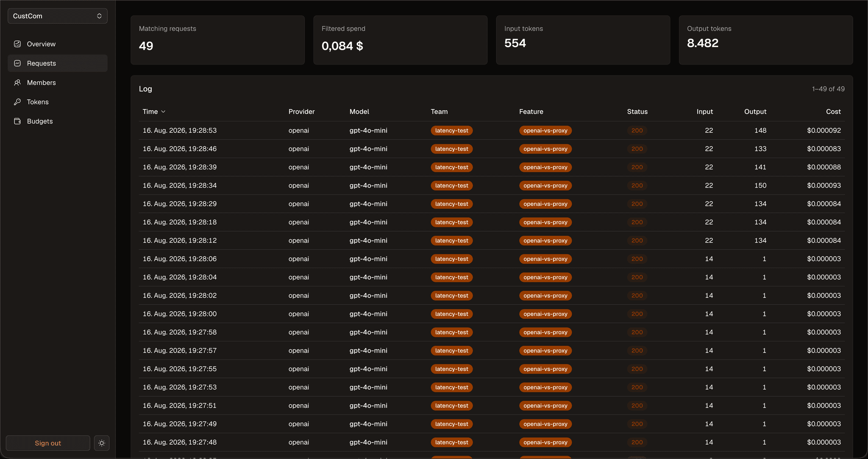Click the Overview sidebar icon

click(17, 44)
